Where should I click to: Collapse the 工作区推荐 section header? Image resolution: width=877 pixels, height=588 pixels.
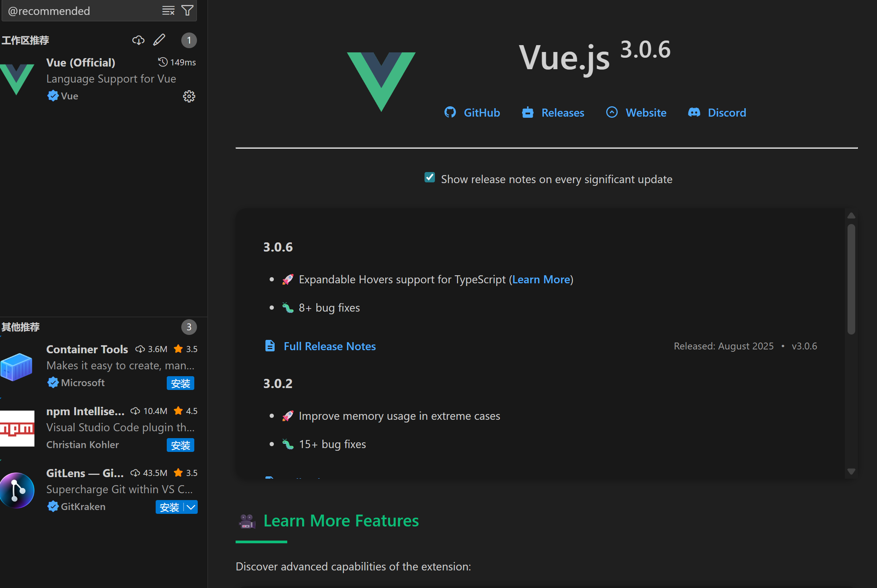pyautogui.click(x=25, y=40)
